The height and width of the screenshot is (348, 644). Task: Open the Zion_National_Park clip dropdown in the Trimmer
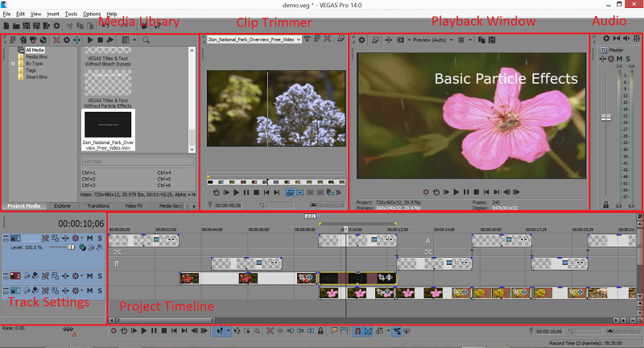299,39
